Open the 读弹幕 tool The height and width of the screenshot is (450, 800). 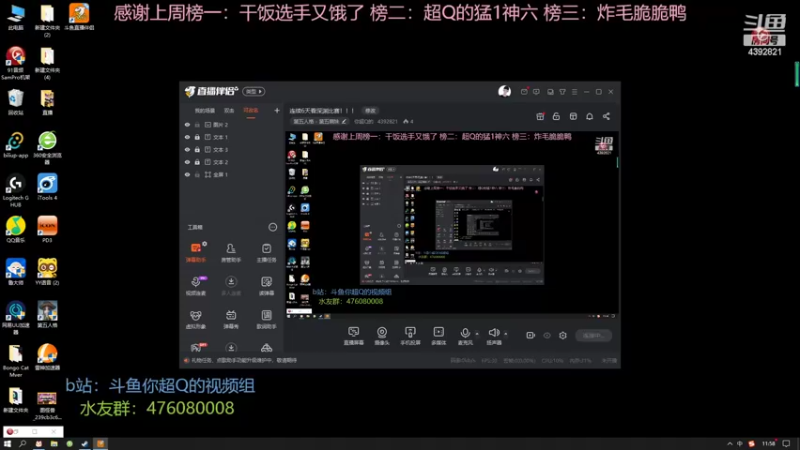click(266, 286)
